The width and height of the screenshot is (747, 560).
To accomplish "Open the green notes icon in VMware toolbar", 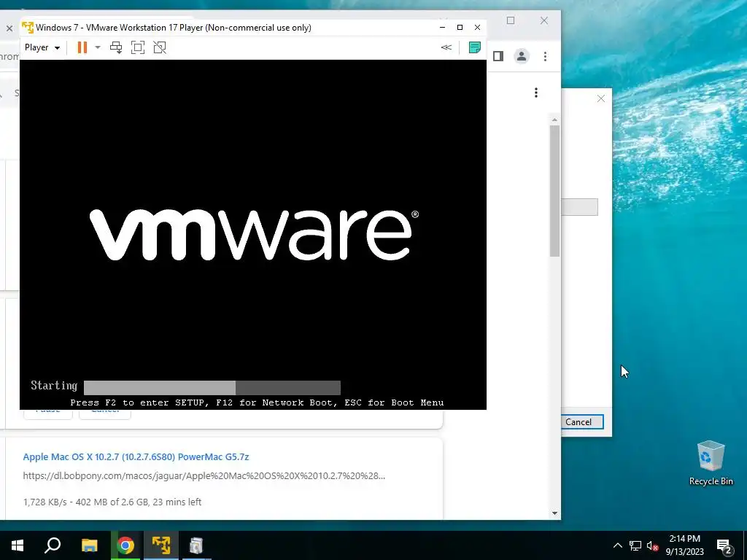I will [x=474, y=47].
